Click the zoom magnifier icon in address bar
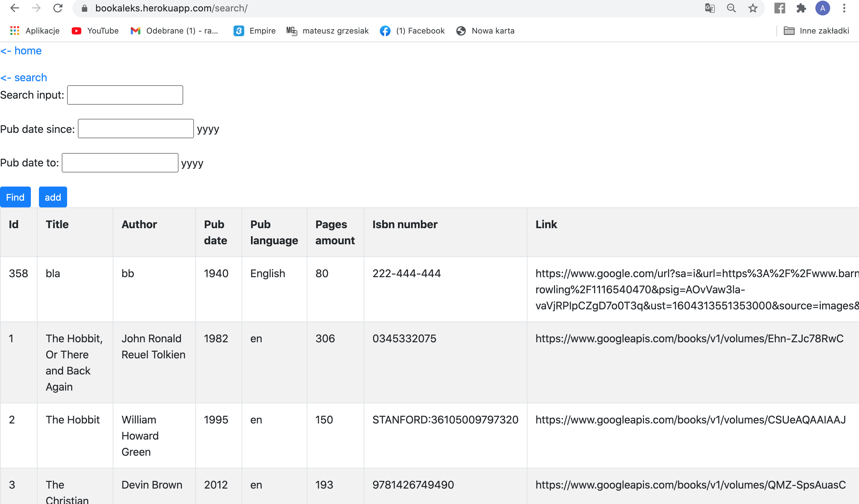The image size is (859, 504). click(731, 8)
